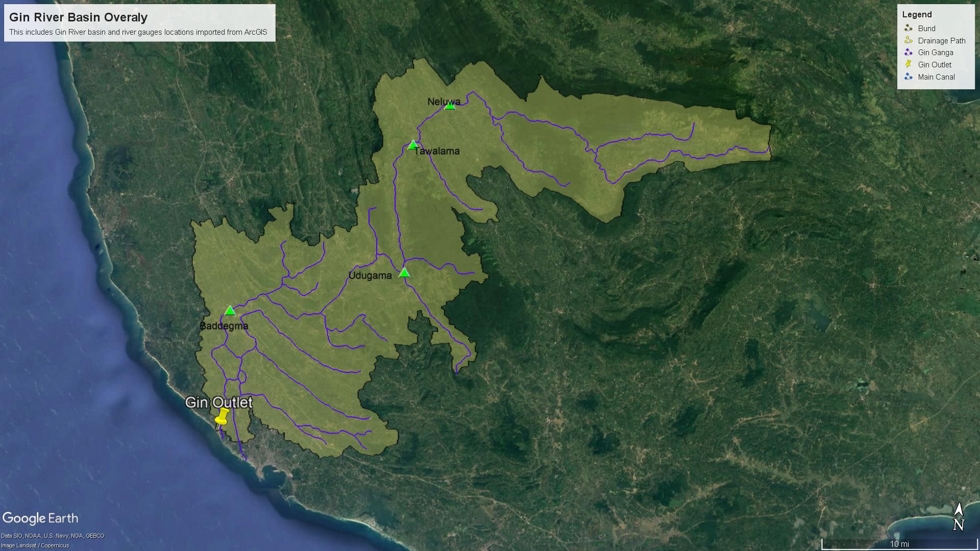Click the Neluwa green gauge triangle
The height and width of the screenshot is (551, 980).
tap(450, 106)
